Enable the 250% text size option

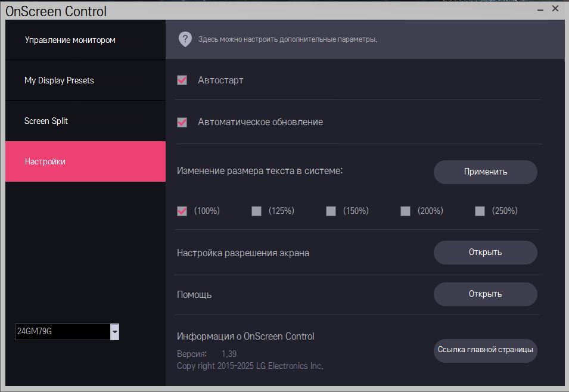[480, 211]
